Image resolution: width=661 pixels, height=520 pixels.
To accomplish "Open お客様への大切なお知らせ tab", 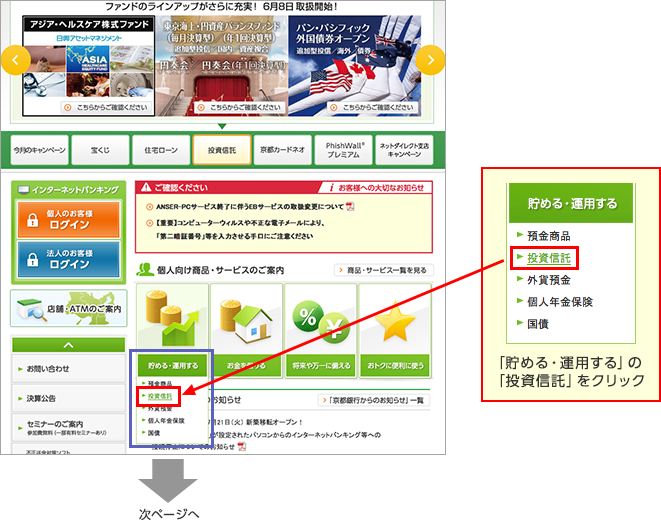I will pyautogui.click(x=377, y=188).
